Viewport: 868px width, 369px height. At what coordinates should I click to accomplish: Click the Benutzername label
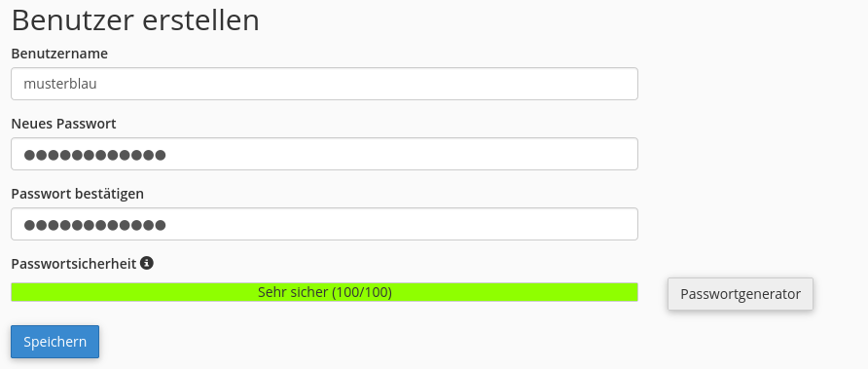tap(59, 54)
